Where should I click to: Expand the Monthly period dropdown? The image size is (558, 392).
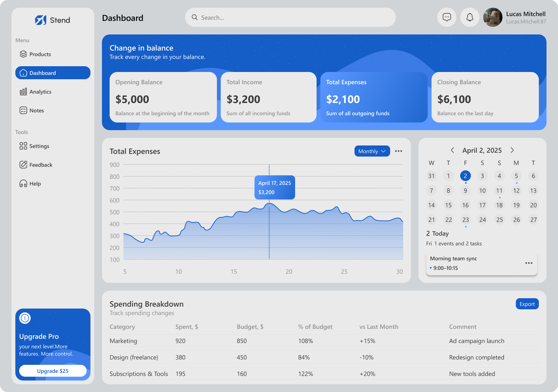[372, 151]
